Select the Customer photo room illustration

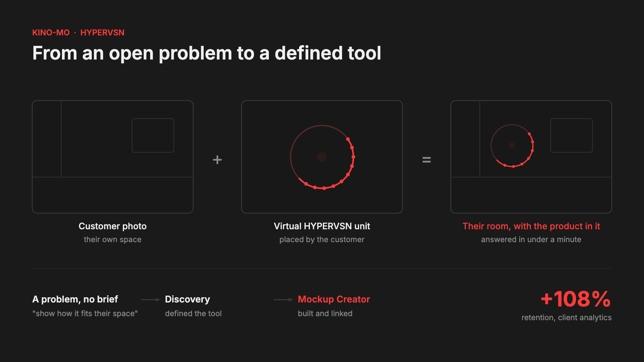coord(113,157)
